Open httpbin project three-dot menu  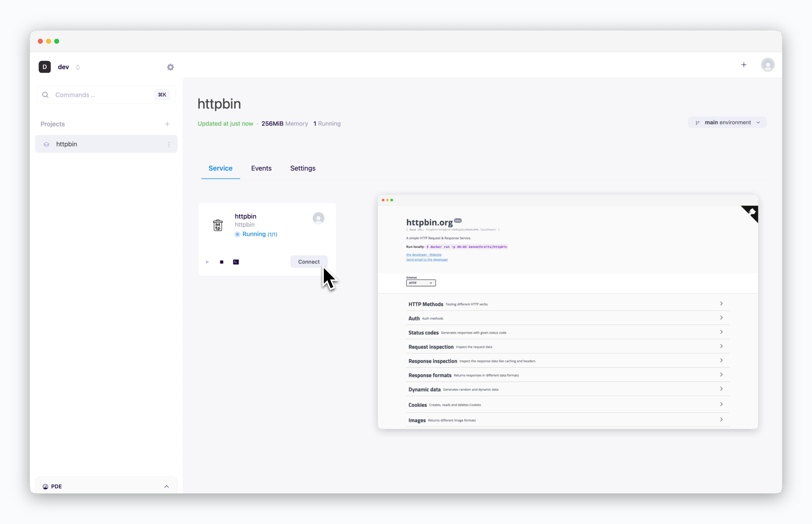coord(169,144)
